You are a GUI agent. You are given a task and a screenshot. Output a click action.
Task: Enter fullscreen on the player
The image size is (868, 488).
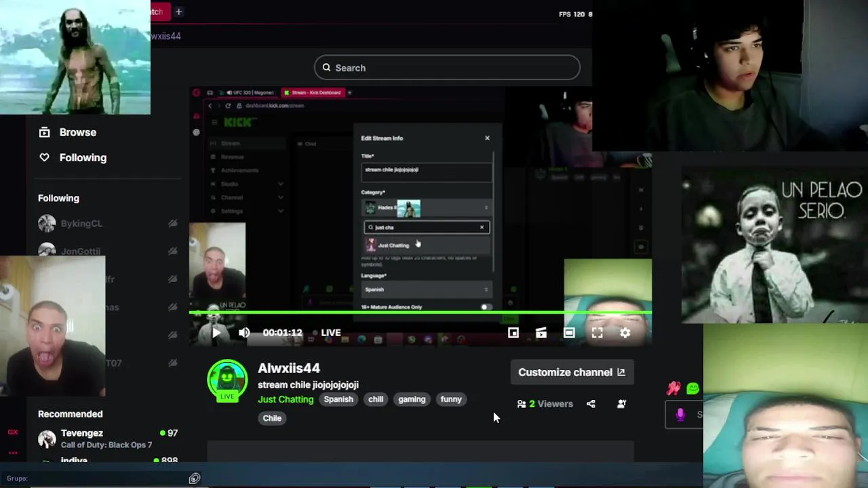[x=597, y=333]
